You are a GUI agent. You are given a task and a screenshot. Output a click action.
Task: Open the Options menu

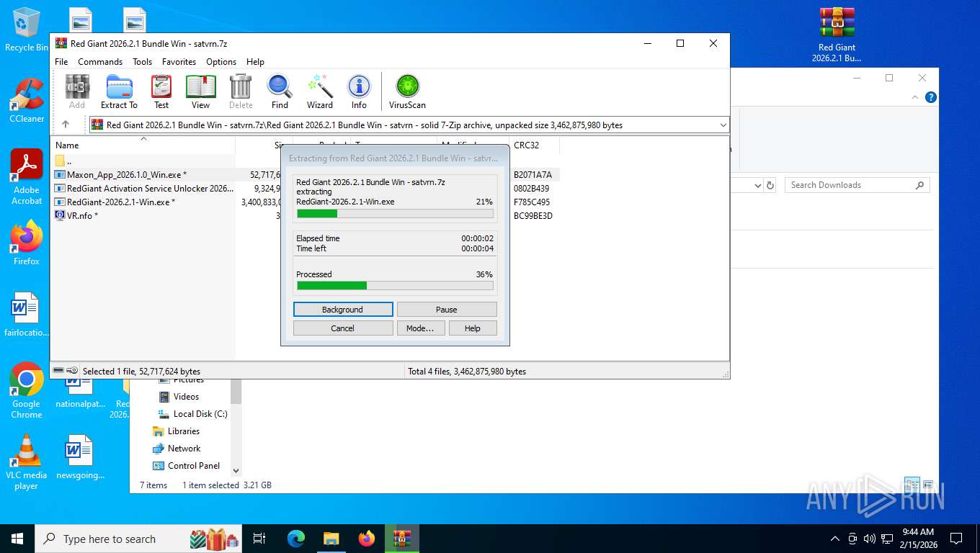[x=221, y=62]
